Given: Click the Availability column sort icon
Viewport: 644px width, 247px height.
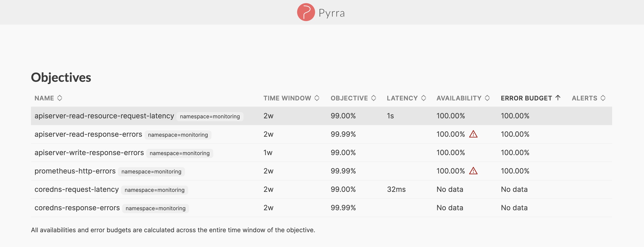Looking at the screenshot, I should [487, 98].
